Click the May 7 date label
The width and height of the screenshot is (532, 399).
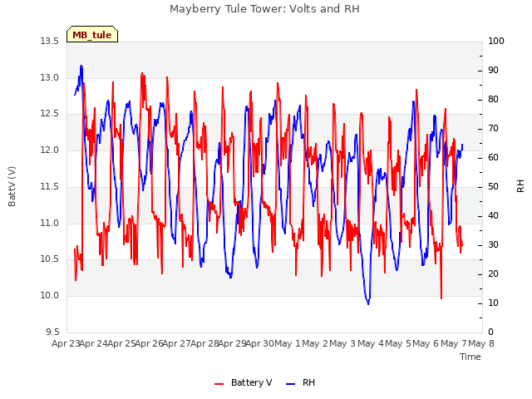click(x=454, y=344)
